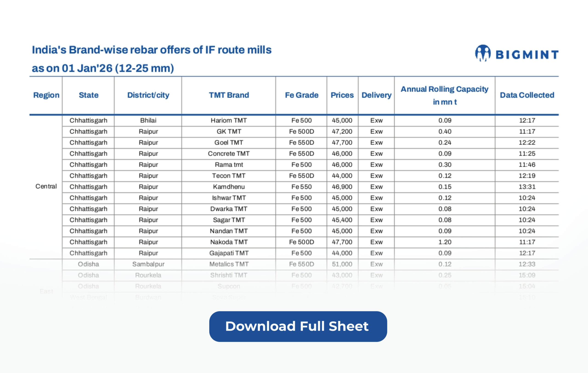
Task: Click the Download Full Sheet button
Action: pyautogui.click(x=298, y=326)
